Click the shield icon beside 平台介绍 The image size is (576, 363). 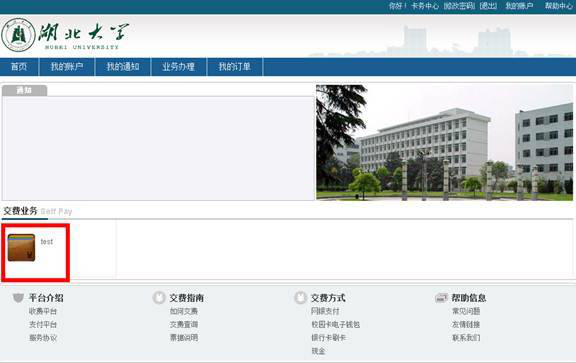[18, 297]
